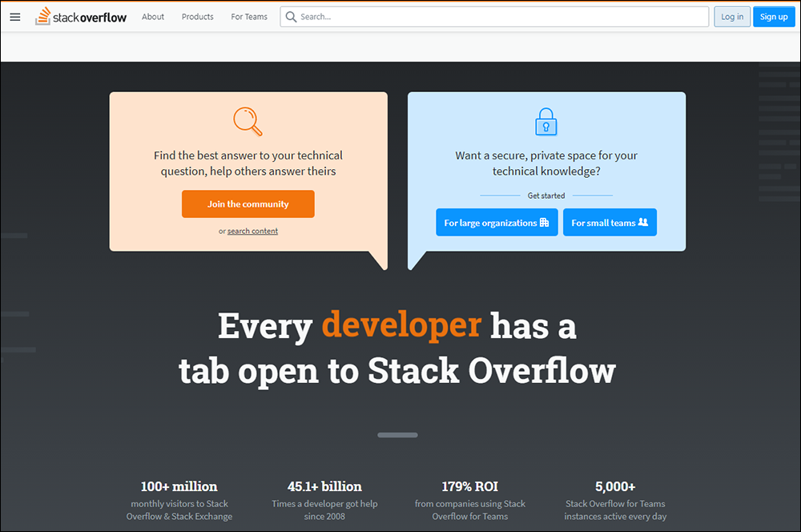
Task: Click 'Want a secure, private space' text
Action: (x=546, y=163)
